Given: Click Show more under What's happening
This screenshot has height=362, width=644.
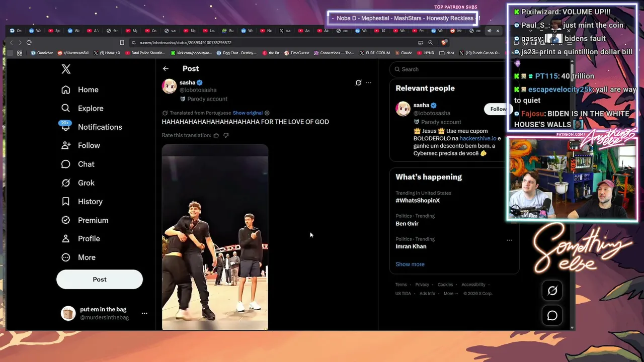Looking at the screenshot, I should tap(410, 264).
